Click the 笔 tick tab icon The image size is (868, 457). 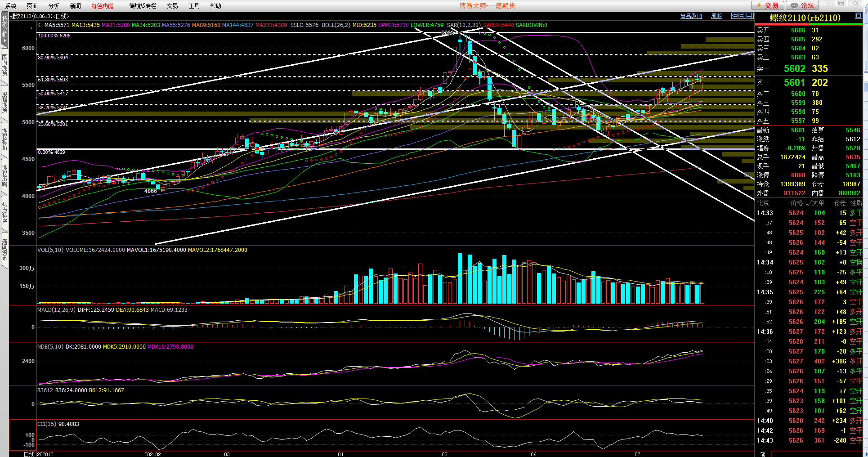762,453
